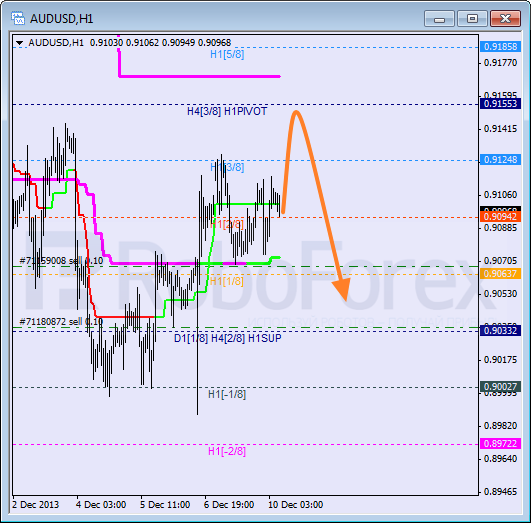The height and width of the screenshot is (523, 531).
Task: Click the 10 Dec 03:00 time marker
Action: tap(296, 505)
